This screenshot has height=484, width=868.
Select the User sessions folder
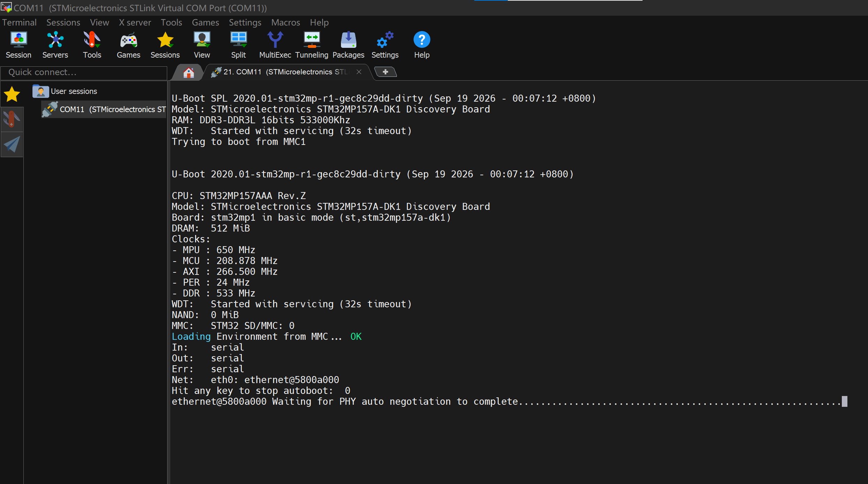pyautogui.click(x=65, y=91)
